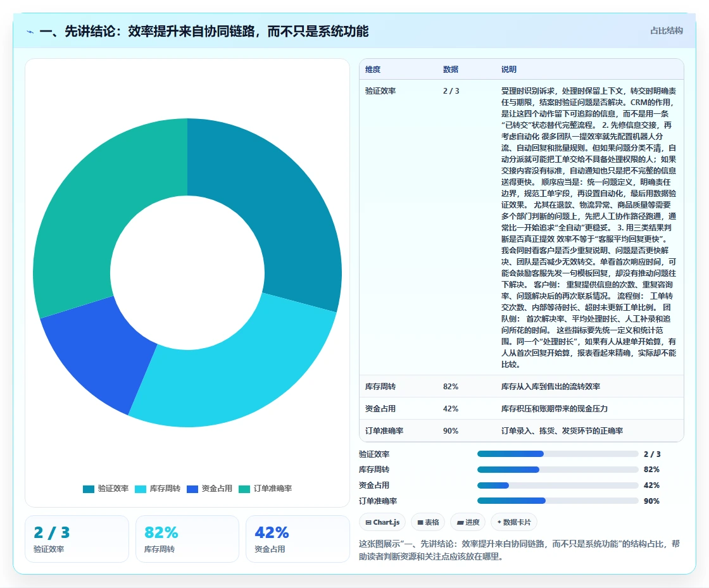Screen dimensions: 709x588
Task: Click the 占比结构 label in header
Action: (666, 31)
